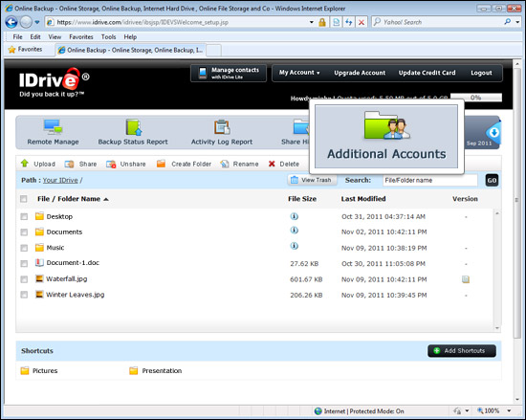The image size is (526, 420).
Task: Click the Unshare toolbar icon
Action: (x=111, y=164)
